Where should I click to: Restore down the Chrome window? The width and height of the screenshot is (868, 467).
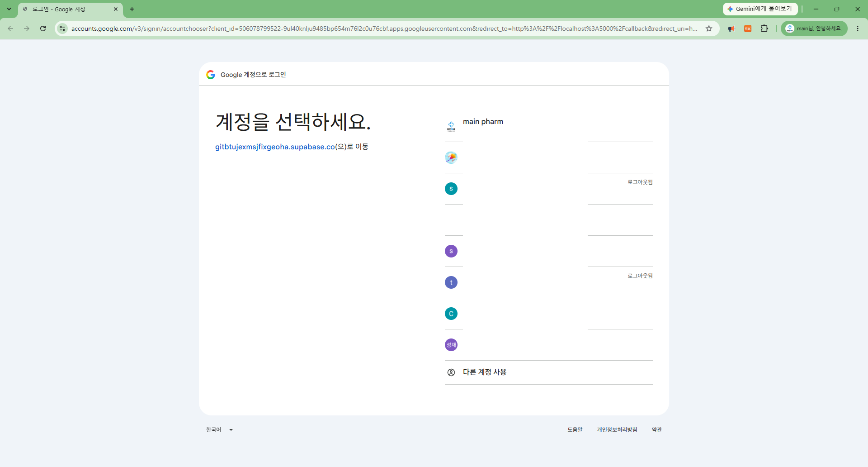(837, 9)
